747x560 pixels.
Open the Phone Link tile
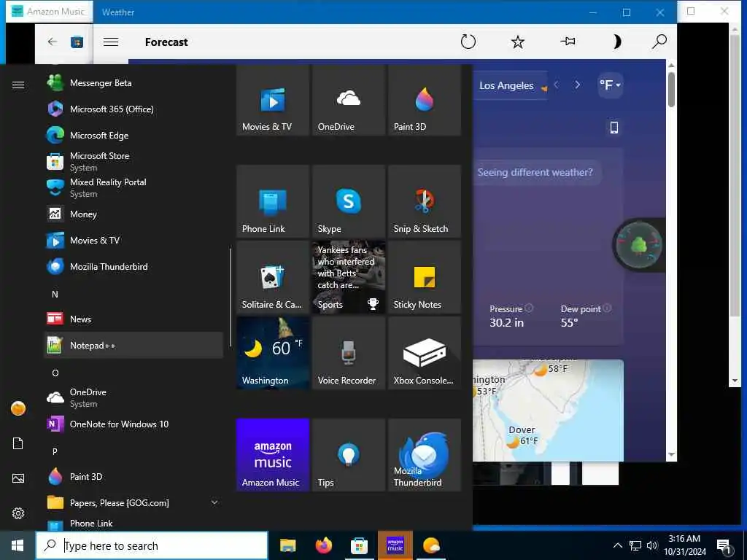pos(273,201)
